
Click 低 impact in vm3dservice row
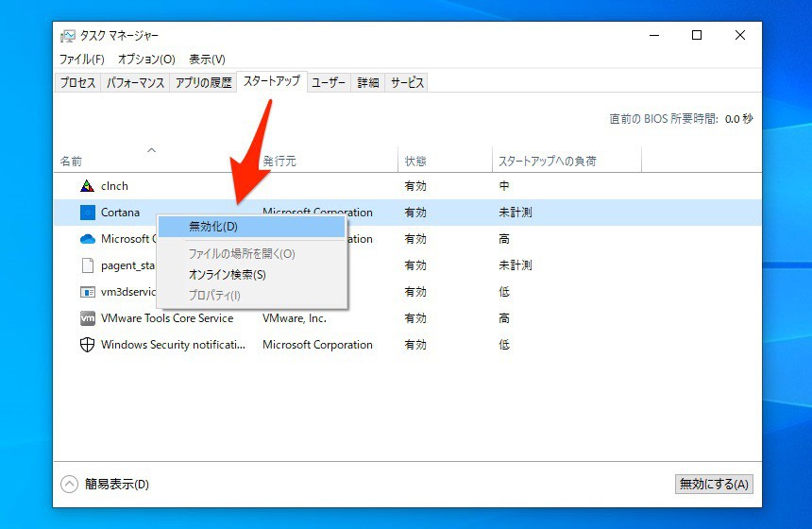click(504, 292)
